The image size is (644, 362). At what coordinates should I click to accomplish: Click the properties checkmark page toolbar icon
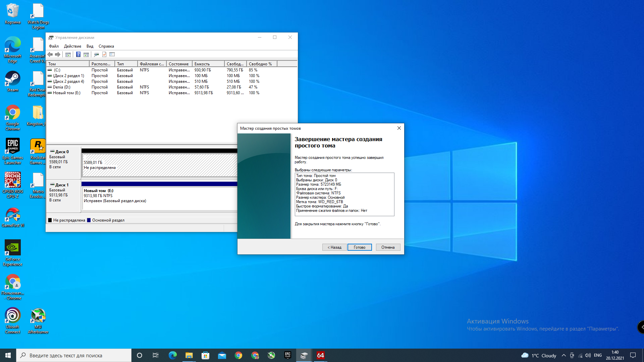click(104, 55)
